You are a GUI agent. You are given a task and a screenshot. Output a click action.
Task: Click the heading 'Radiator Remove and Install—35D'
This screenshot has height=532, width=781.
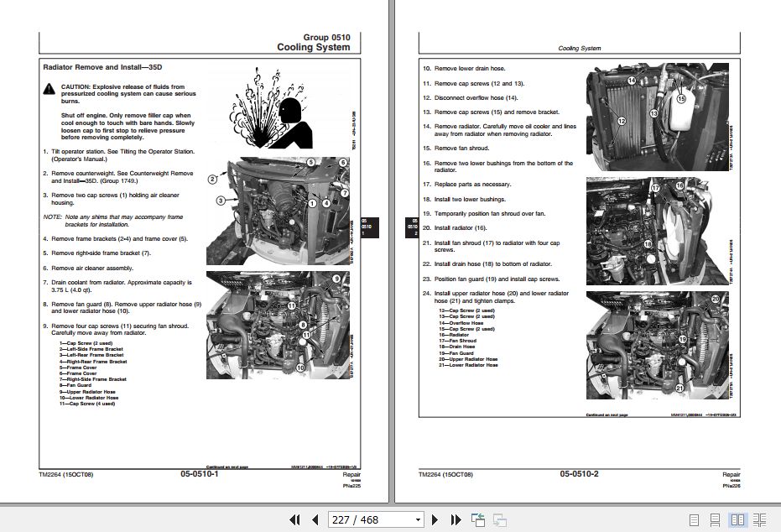click(102, 67)
